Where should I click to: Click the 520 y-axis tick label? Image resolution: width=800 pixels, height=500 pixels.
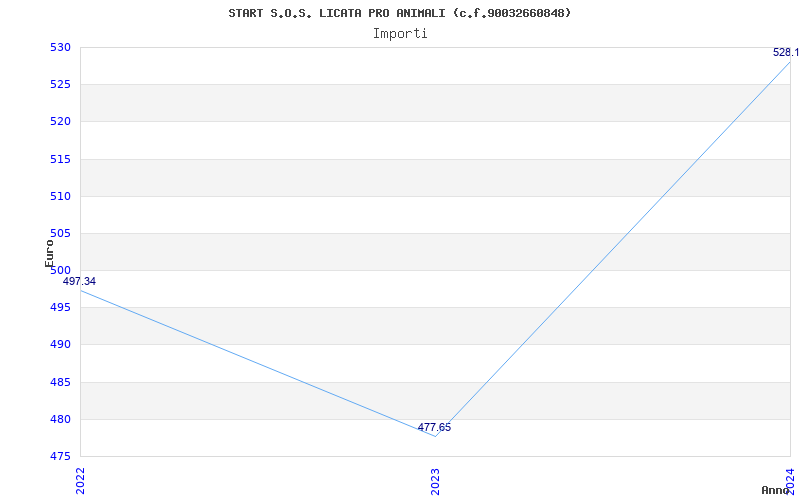[59, 122]
